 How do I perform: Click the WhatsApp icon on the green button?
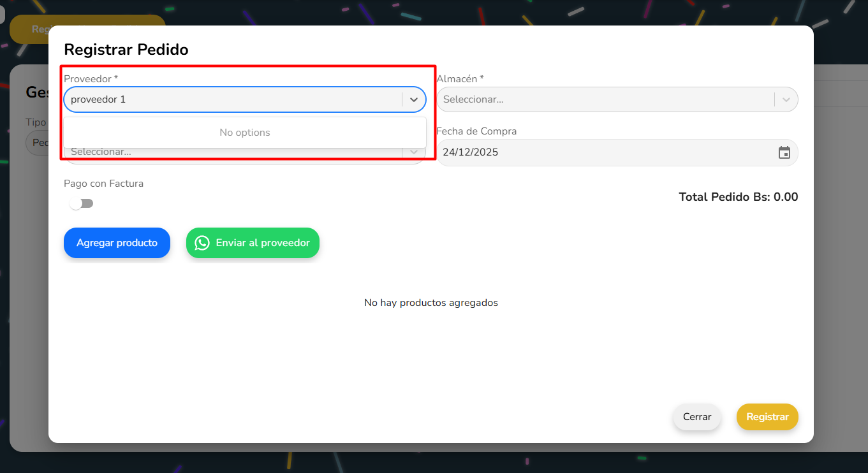tap(202, 243)
